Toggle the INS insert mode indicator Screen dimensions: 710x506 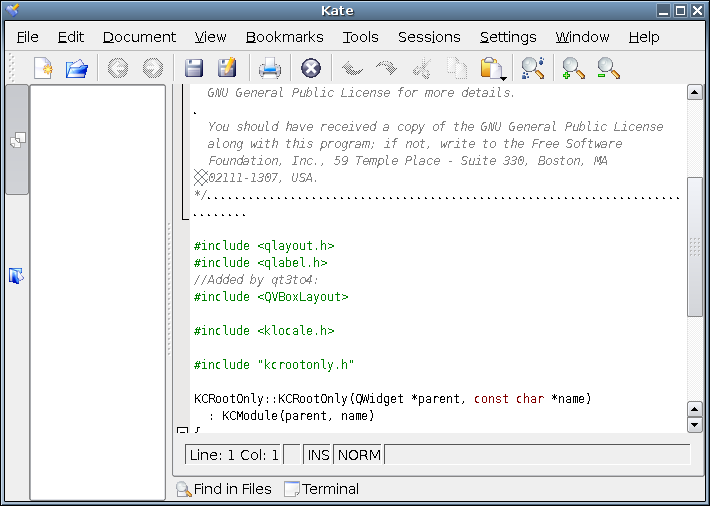(318, 455)
